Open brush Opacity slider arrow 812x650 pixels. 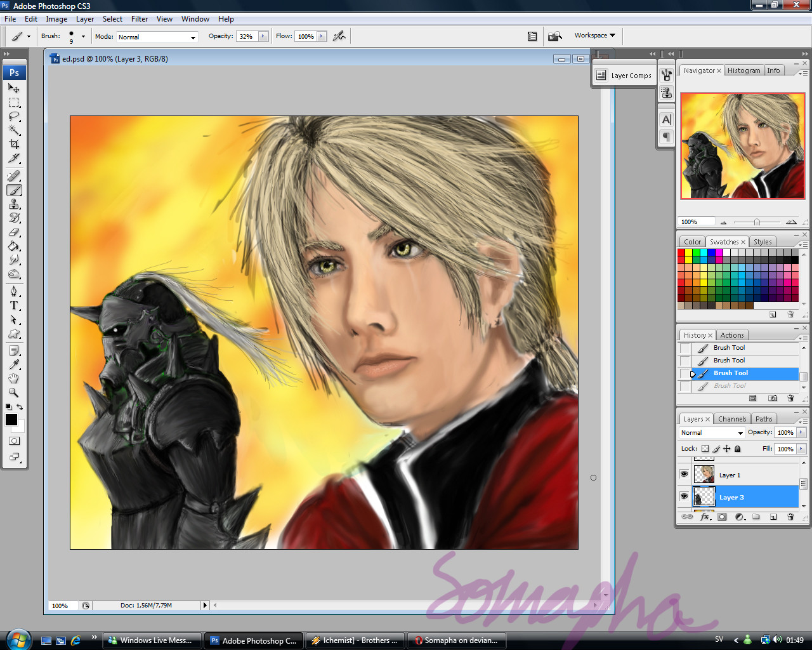point(263,36)
